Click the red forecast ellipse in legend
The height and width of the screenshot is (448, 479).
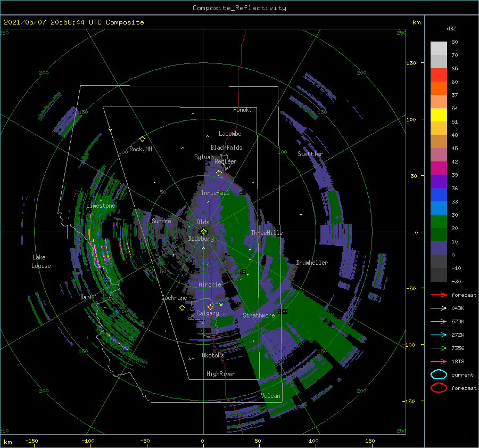coord(439,388)
